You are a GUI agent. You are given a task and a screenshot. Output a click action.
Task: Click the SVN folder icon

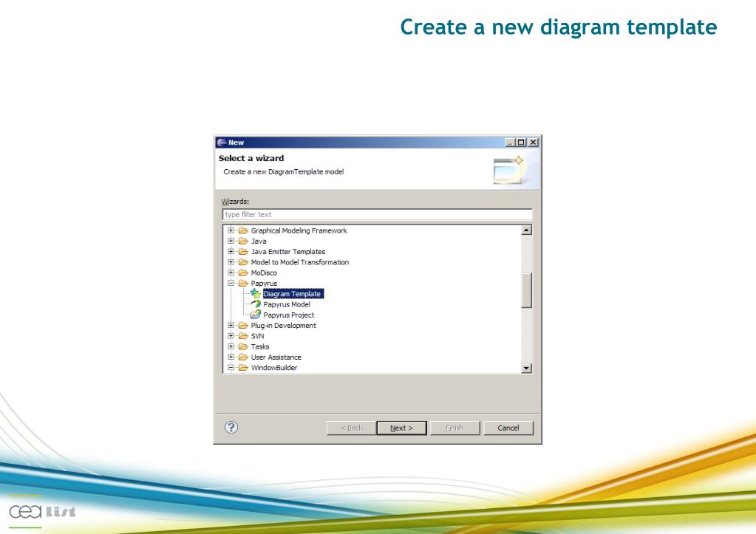click(x=243, y=336)
